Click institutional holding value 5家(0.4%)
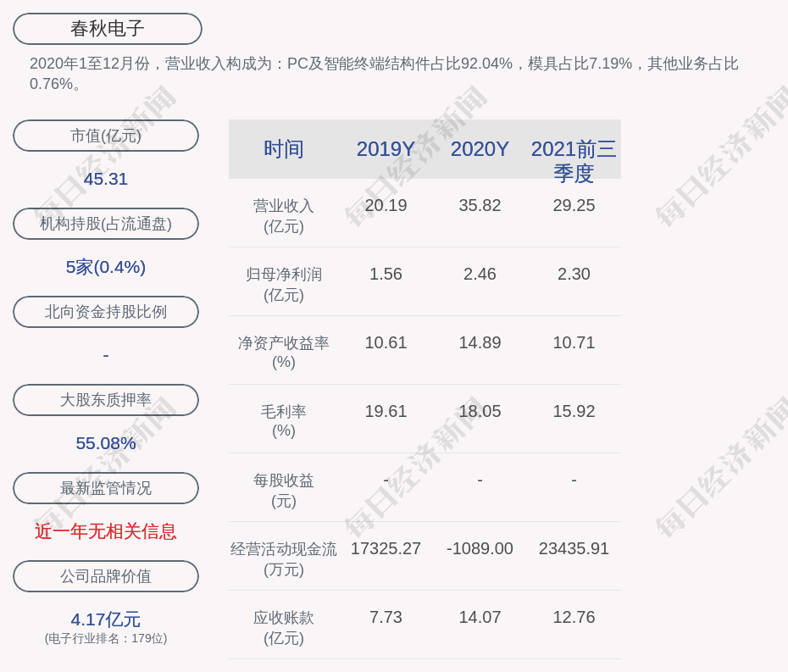788x672 pixels. click(106, 267)
